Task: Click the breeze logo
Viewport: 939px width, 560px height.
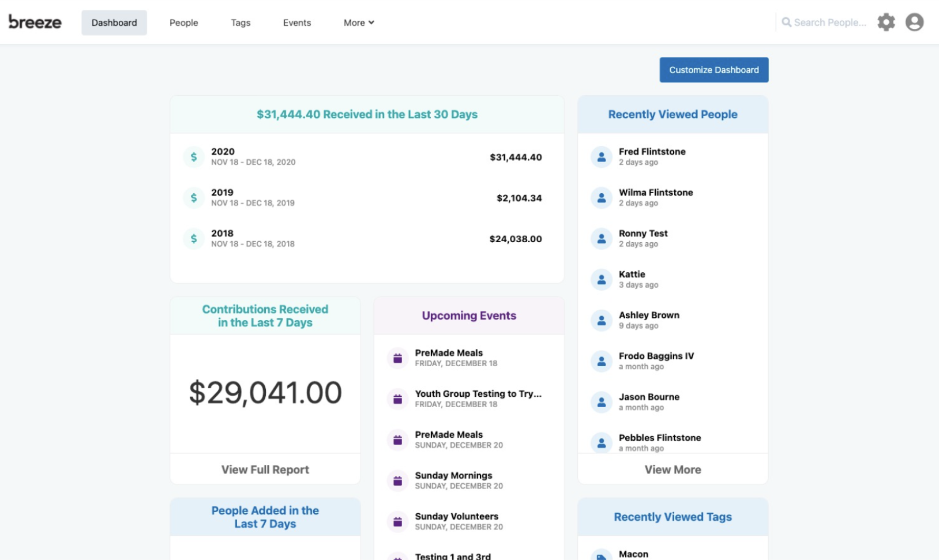Action: [x=35, y=22]
